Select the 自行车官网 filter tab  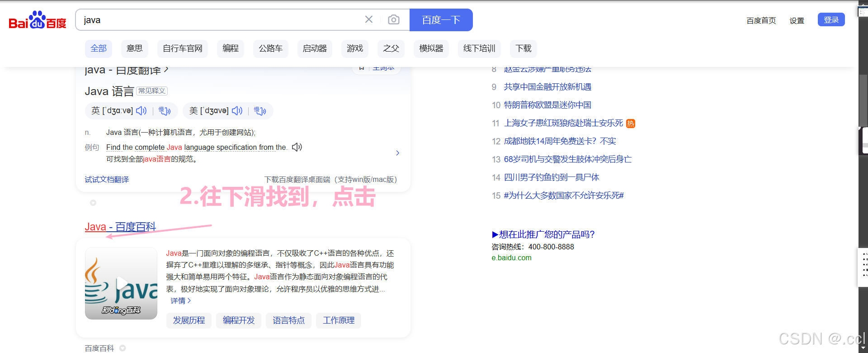tap(183, 48)
